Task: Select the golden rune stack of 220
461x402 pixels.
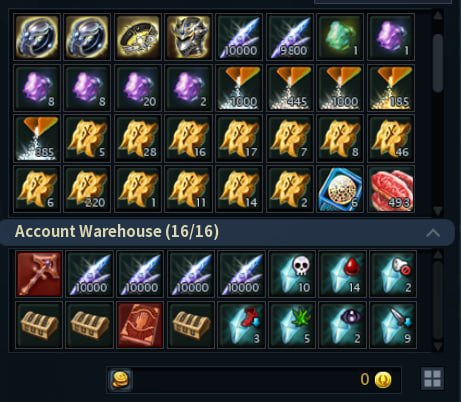Action: point(87,189)
